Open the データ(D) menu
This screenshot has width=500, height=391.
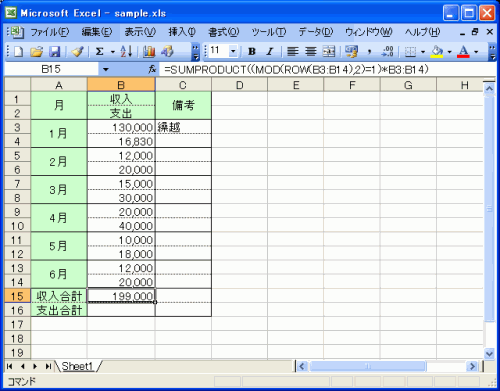coord(315,32)
